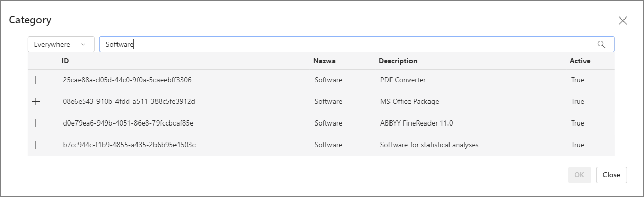The width and height of the screenshot is (644, 197).
Task: Sort by the Nazwa column header
Action: coord(324,61)
